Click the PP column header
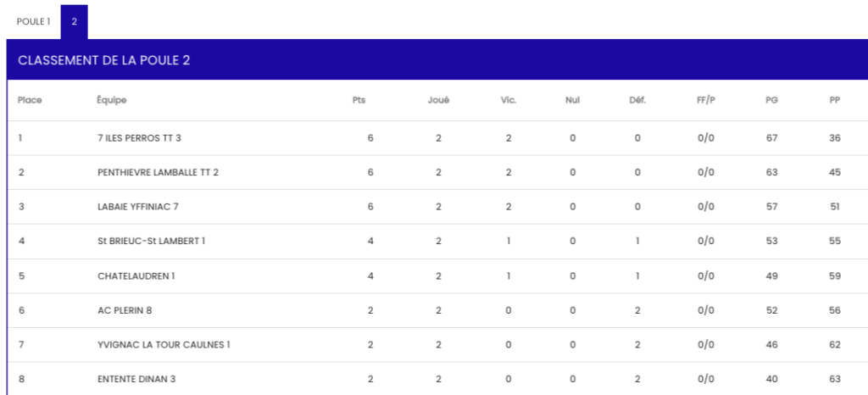 point(835,100)
